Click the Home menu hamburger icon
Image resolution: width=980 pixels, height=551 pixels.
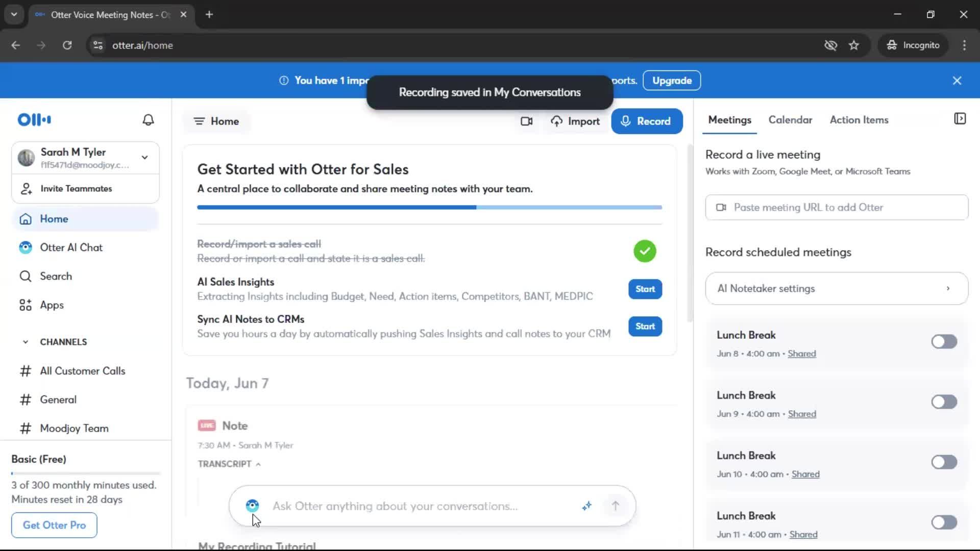coord(199,121)
